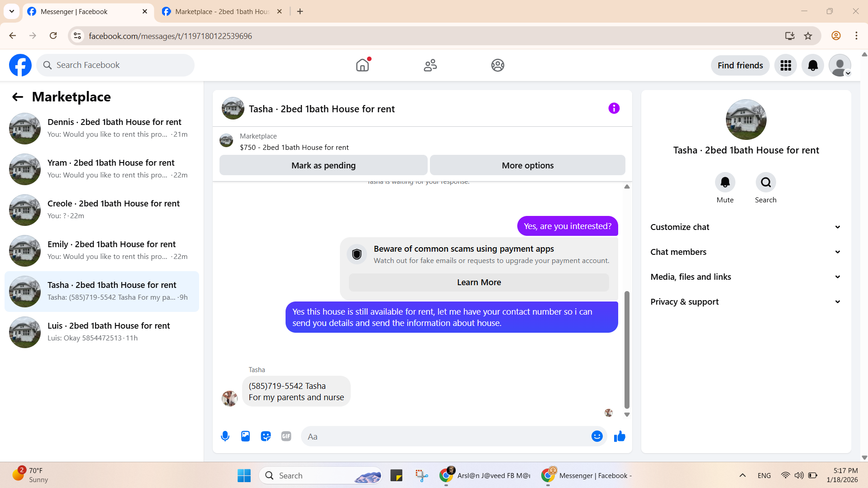Image resolution: width=868 pixels, height=488 pixels.
Task: Open the clock showing 5:17 PM
Action: (x=842, y=475)
